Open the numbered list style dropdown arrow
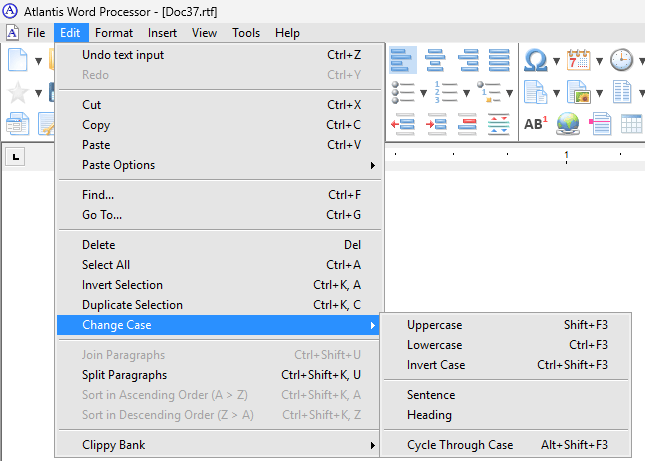 point(465,92)
